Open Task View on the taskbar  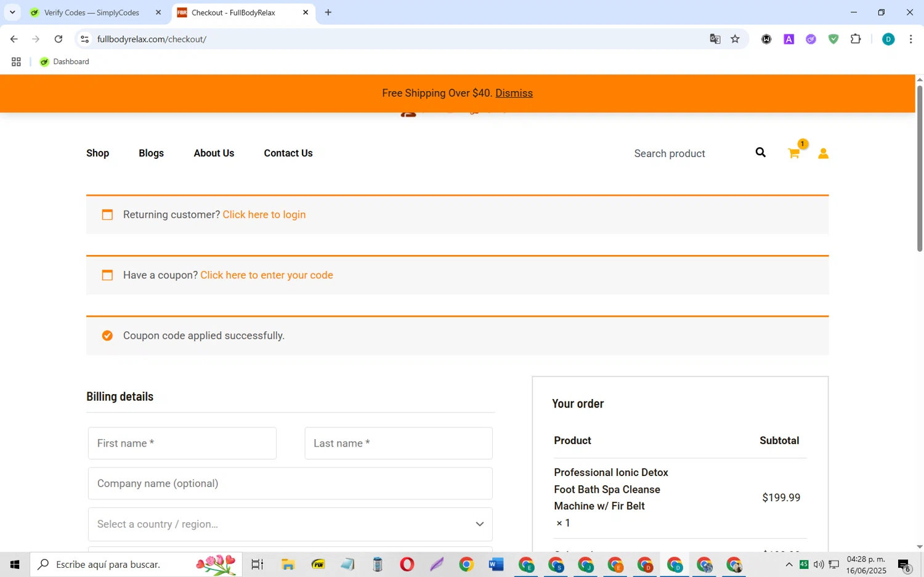click(257, 564)
